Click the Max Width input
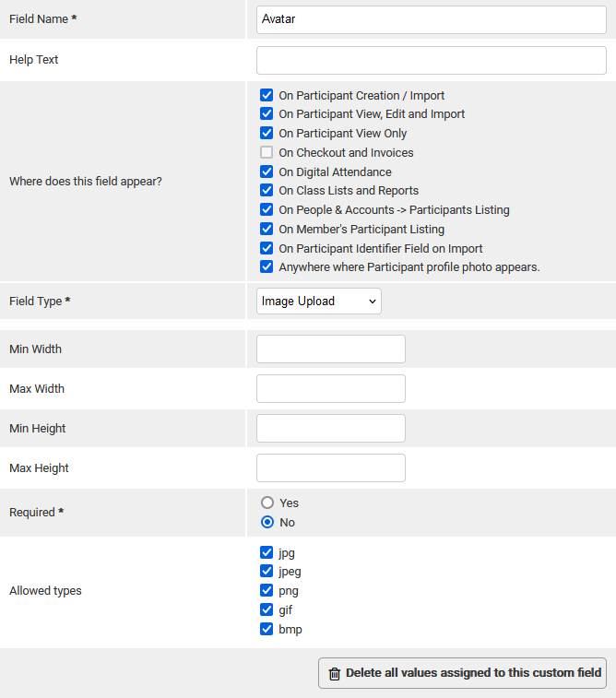 tap(330, 389)
